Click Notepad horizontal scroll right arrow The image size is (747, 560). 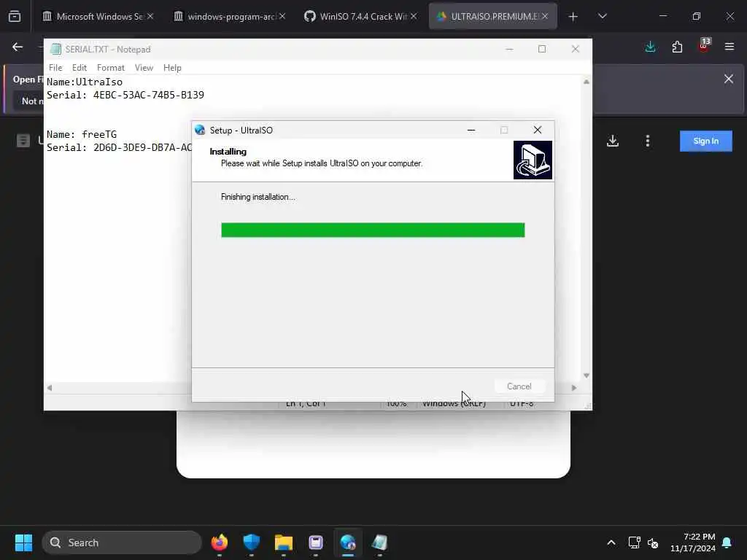pyautogui.click(x=574, y=388)
